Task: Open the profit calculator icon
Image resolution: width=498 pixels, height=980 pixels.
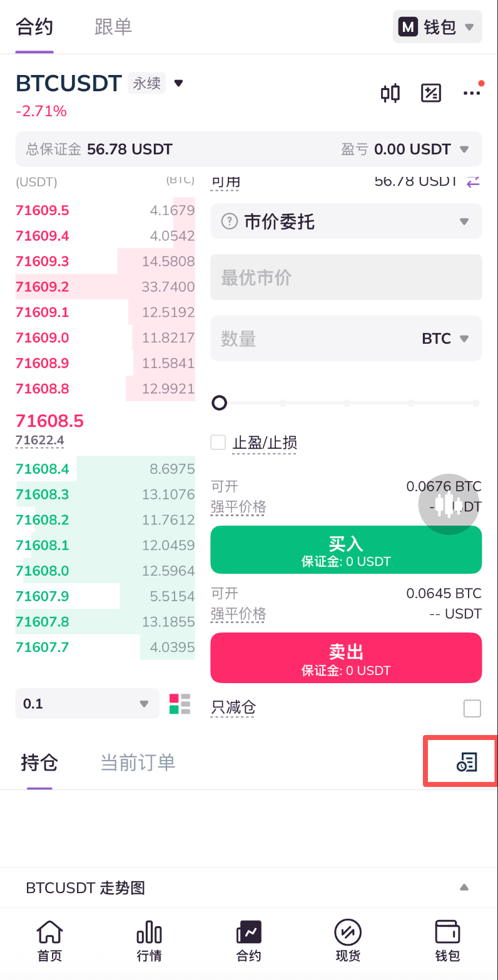Action: pyautogui.click(x=431, y=93)
